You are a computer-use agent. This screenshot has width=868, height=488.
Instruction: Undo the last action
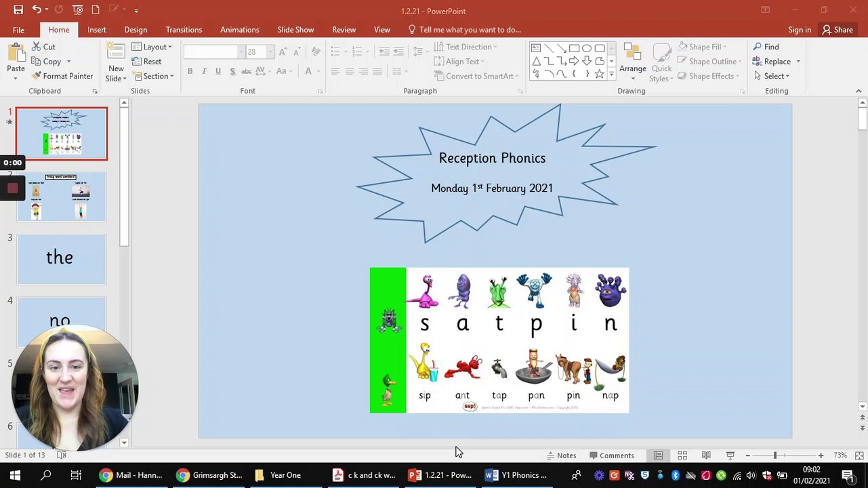[x=37, y=10]
